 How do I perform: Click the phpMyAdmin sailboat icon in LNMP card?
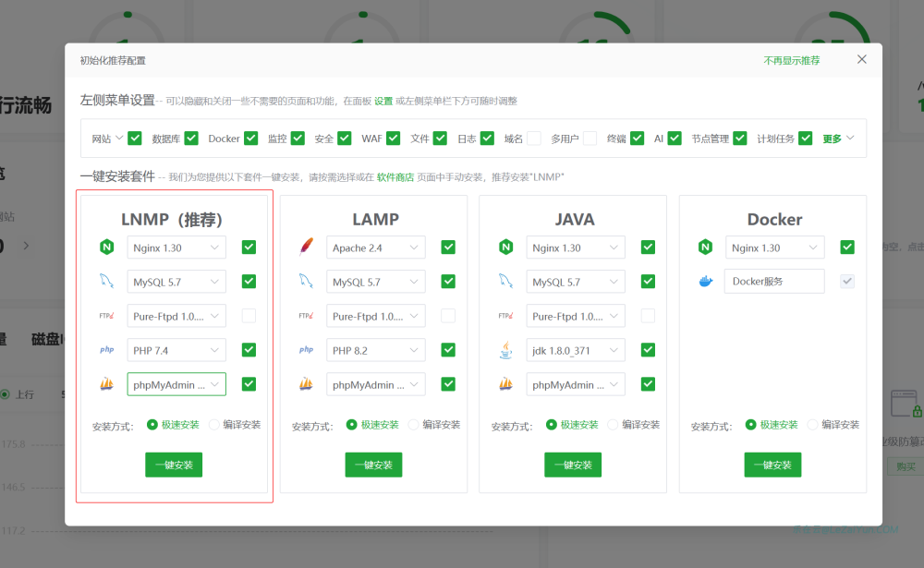(x=106, y=384)
